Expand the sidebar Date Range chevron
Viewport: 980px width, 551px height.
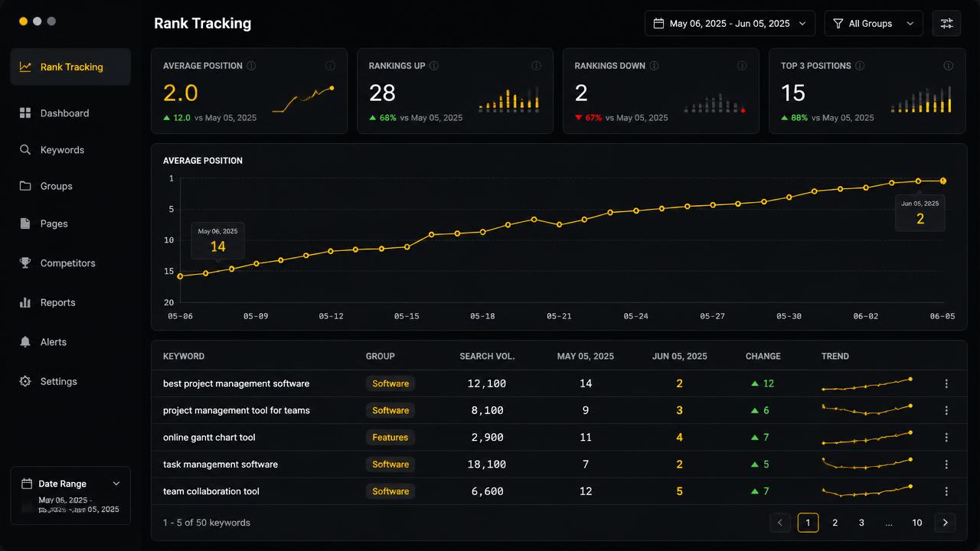[x=116, y=484]
